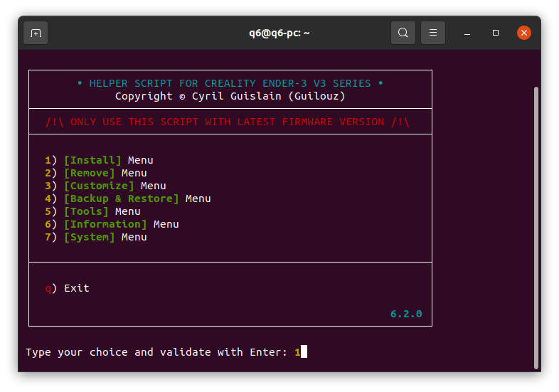Minimize the terminal window
The width and height of the screenshot is (559, 392).
point(467,33)
